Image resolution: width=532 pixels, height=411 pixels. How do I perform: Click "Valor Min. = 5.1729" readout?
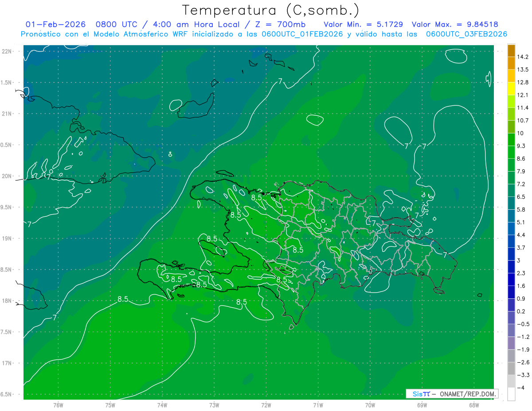click(x=363, y=24)
